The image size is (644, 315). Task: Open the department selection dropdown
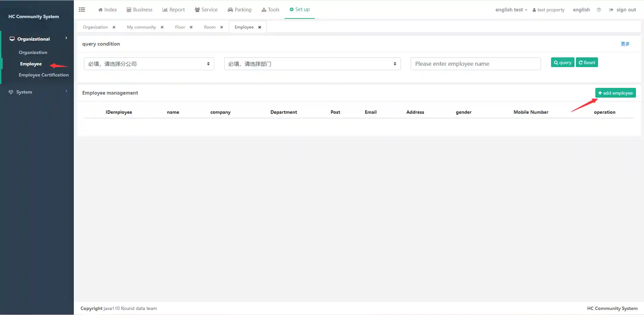(x=312, y=64)
